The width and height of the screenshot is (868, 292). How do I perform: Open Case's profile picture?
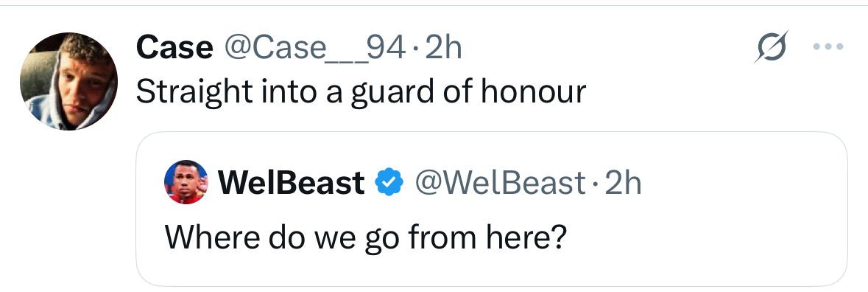coord(68,81)
